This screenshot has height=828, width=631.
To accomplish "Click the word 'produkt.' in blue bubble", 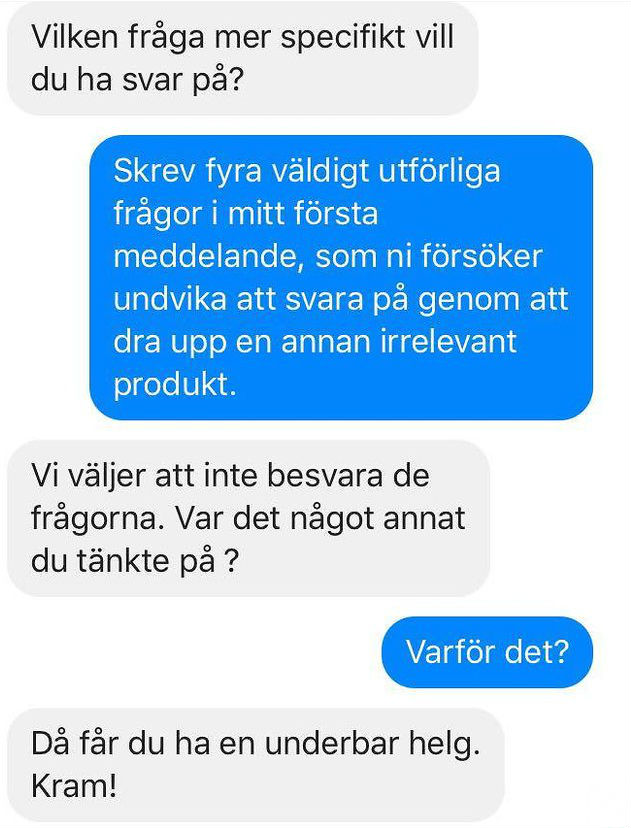I will point(175,384).
